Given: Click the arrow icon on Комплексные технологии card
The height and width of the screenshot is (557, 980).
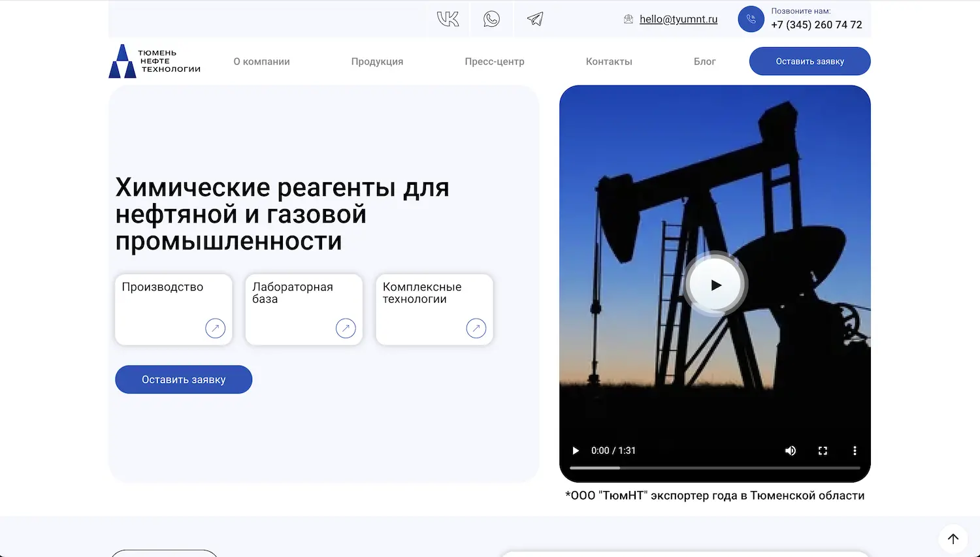Looking at the screenshot, I should pyautogui.click(x=476, y=328).
